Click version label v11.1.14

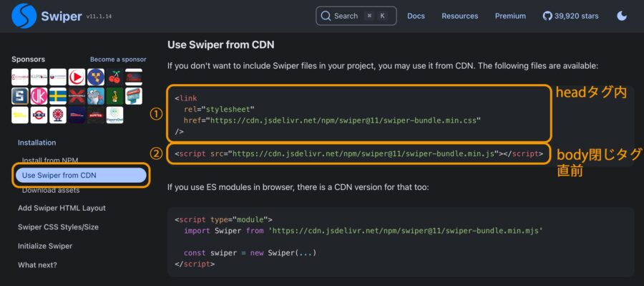tap(99, 16)
